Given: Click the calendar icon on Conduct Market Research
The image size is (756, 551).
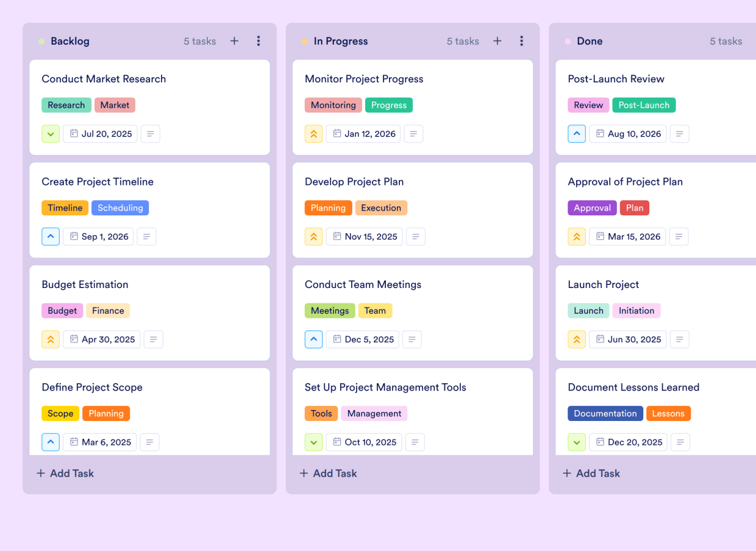Looking at the screenshot, I should coord(75,134).
